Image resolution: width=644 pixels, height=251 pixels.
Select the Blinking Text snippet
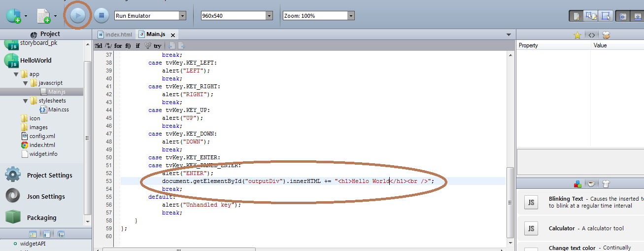580,202
